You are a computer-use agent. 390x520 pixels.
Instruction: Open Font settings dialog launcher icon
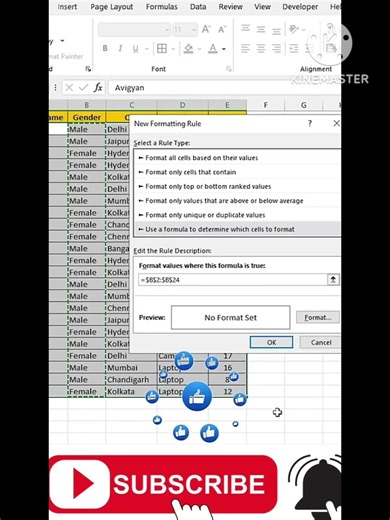click(x=229, y=69)
